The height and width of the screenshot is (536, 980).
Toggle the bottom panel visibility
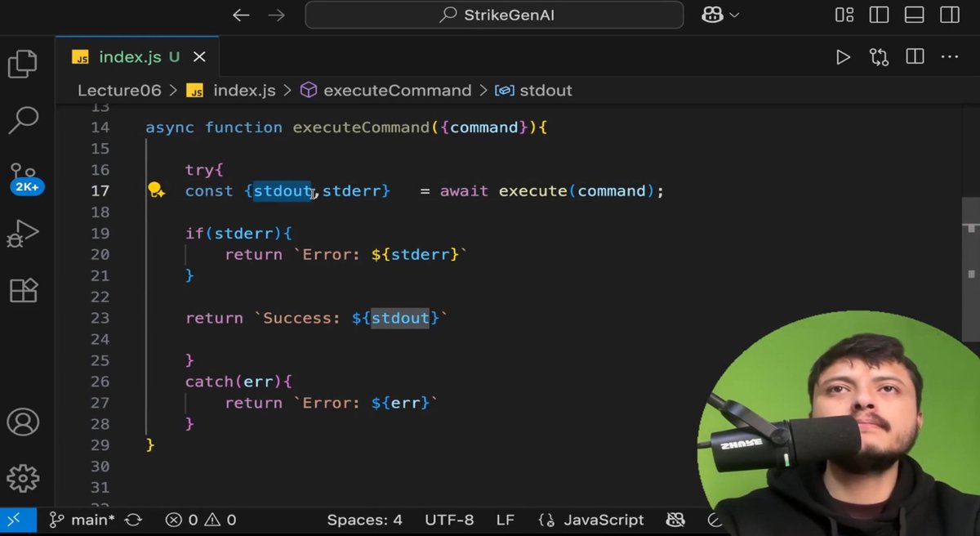tap(912, 14)
